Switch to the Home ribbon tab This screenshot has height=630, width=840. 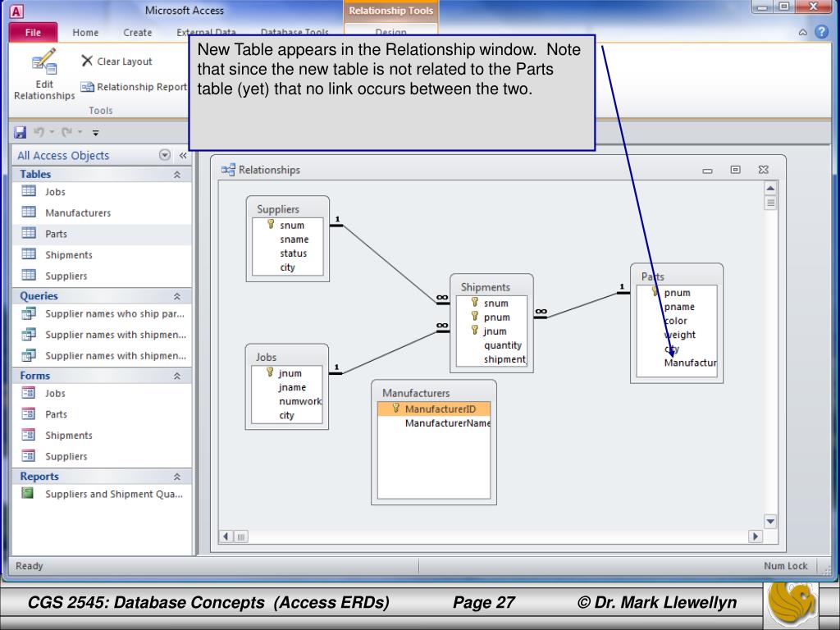coord(85,33)
